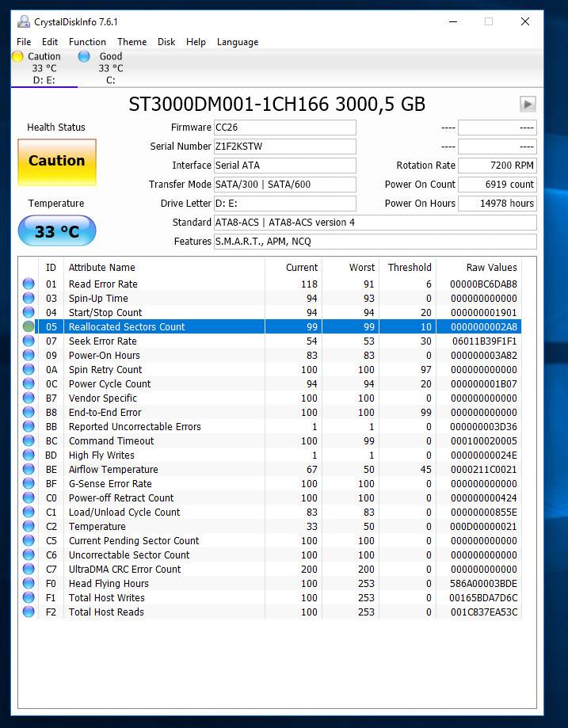
Task: Click the Serial Number field
Action: (285, 147)
